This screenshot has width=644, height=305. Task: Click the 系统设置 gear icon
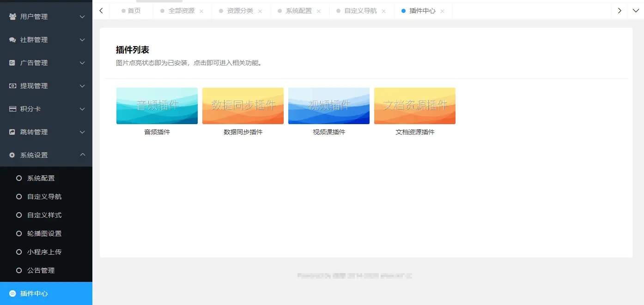click(x=11, y=155)
